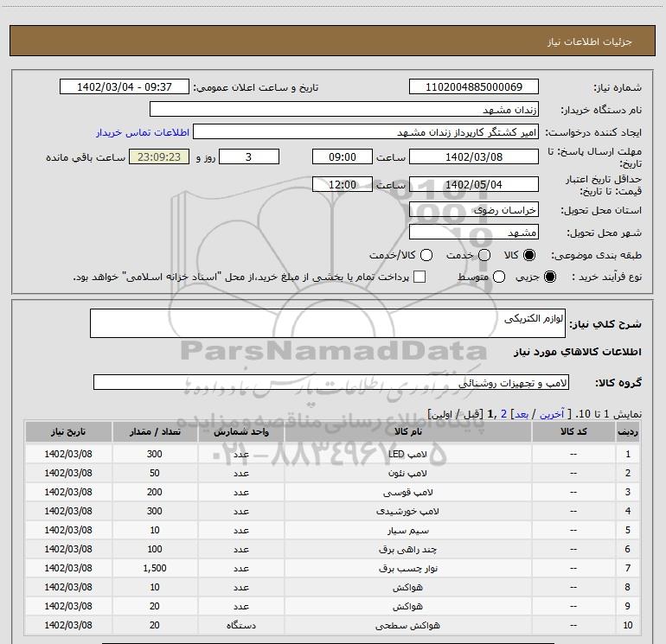The image size is (666, 644).
Task: Click the واحد شمارش column header
Action: pyautogui.click(x=240, y=431)
